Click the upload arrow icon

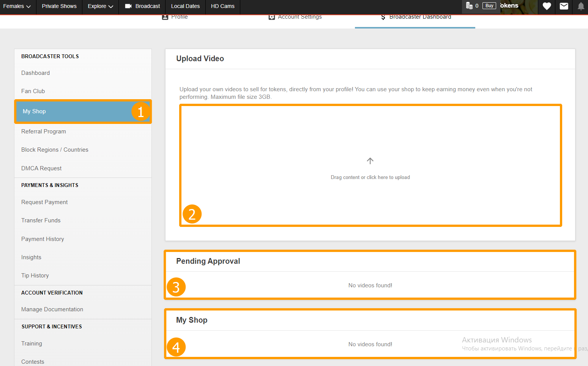pos(370,161)
